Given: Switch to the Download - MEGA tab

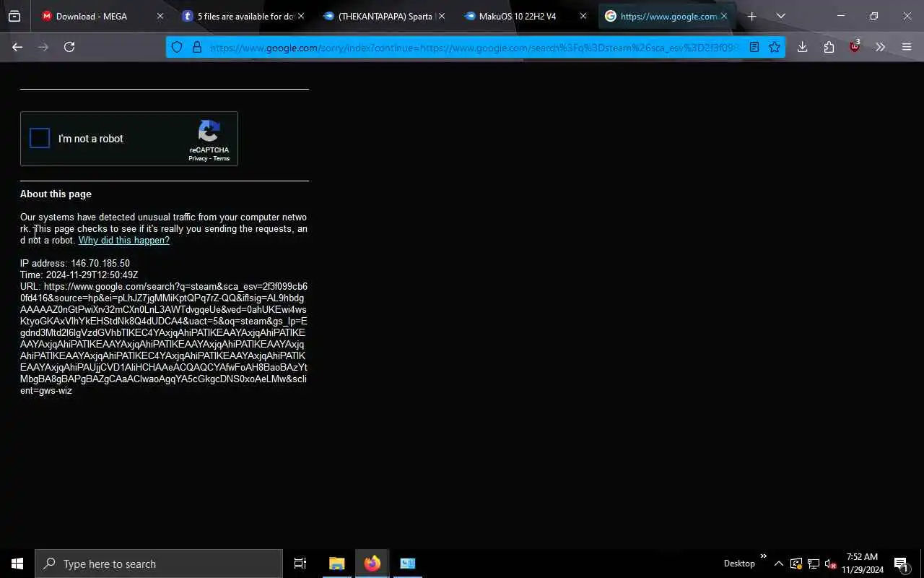Looking at the screenshot, I should [x=101, y=16].
